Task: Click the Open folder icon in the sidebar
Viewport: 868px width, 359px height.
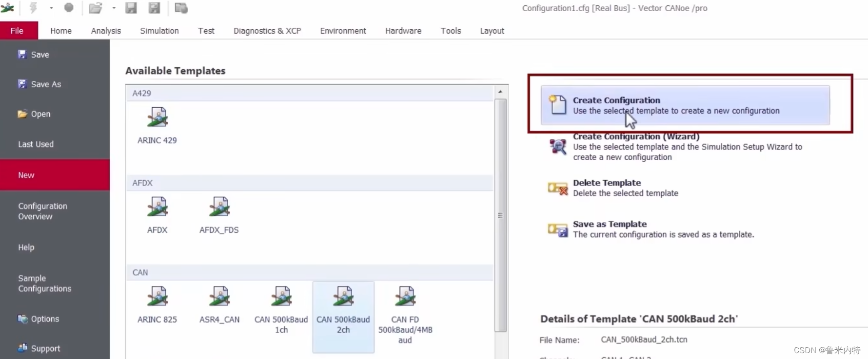Action: 22,113
